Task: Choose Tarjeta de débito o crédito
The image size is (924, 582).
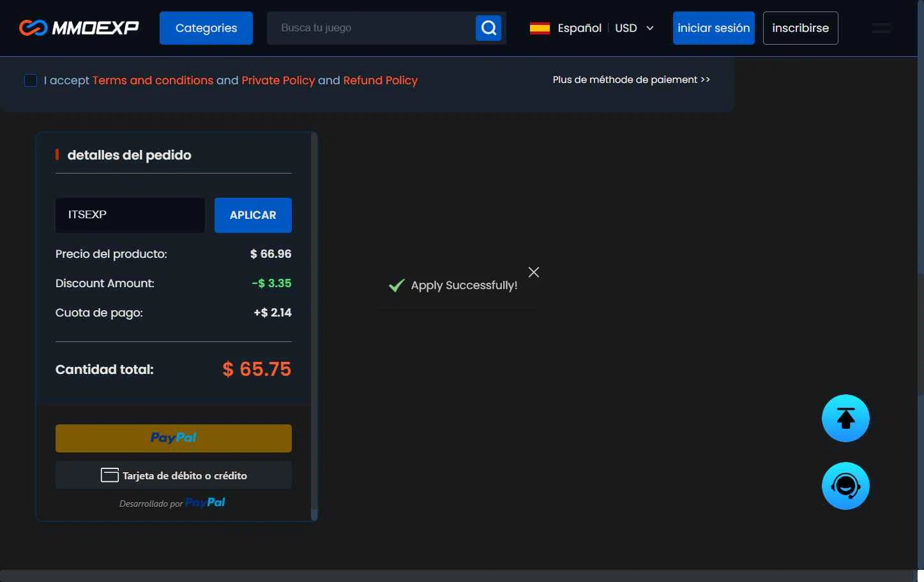Action: (x=174, y=475)
